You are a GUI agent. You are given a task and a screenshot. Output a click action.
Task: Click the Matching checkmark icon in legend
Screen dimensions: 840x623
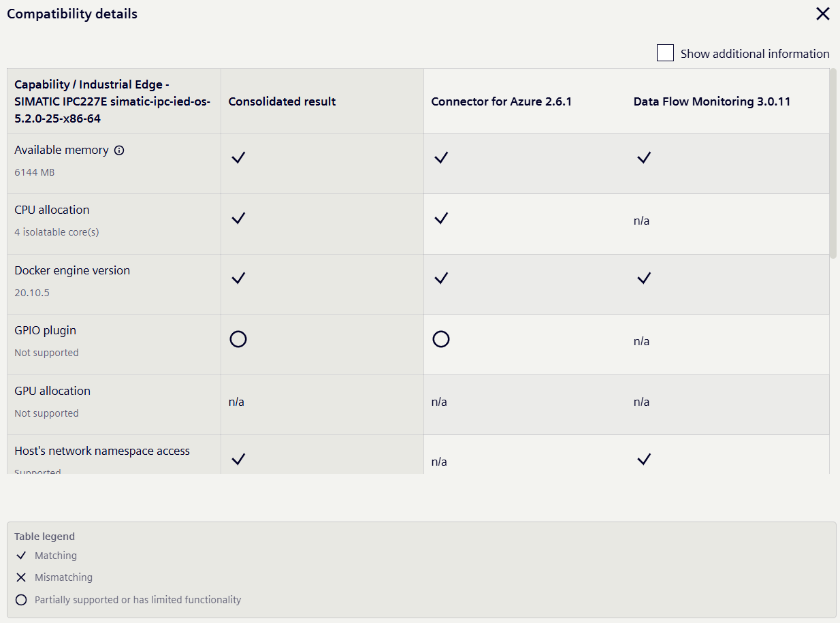[21, 556]
